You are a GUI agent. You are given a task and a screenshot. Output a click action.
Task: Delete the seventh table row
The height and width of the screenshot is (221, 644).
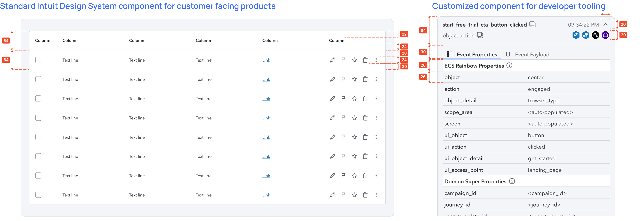(365, 176)
